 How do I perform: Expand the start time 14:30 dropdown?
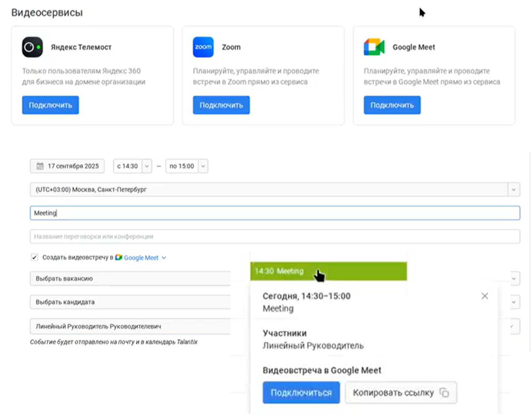coord(147,166)
